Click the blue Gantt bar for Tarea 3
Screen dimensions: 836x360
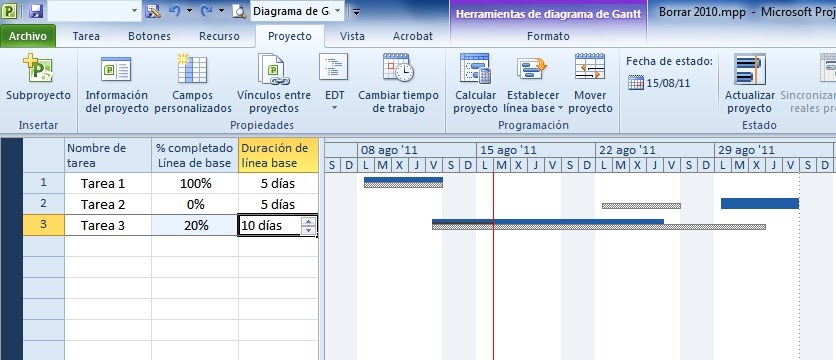(548, 221)
